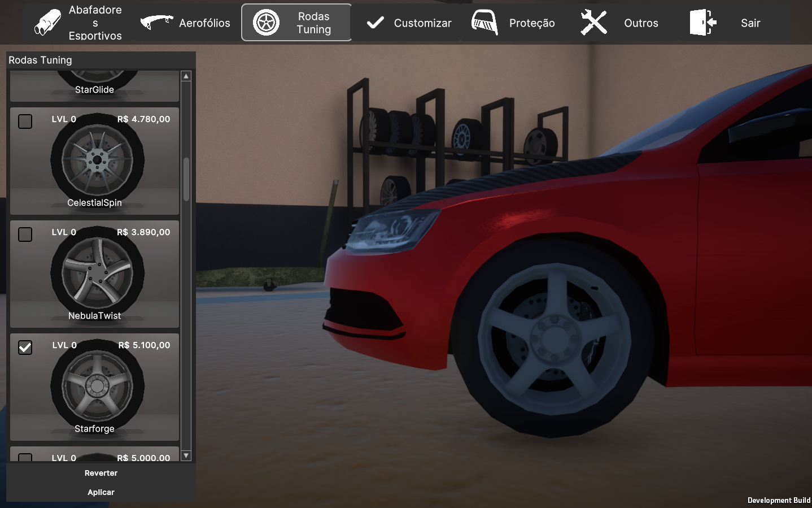Check the NebulaTwist wheel checkbox
This screenshot has width=812, height=508.
[x=25, y=235]
